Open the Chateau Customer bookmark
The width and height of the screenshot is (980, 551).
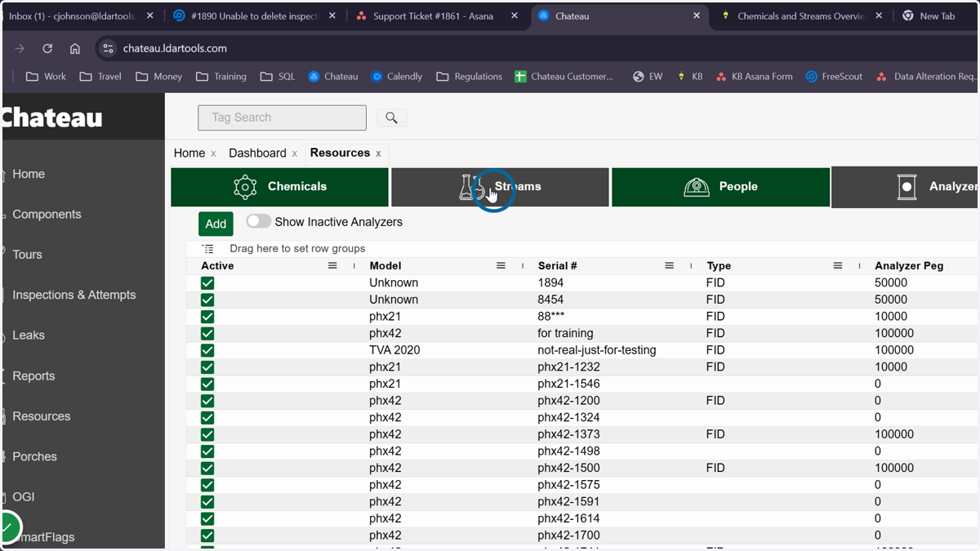click(x=563, y=76)
